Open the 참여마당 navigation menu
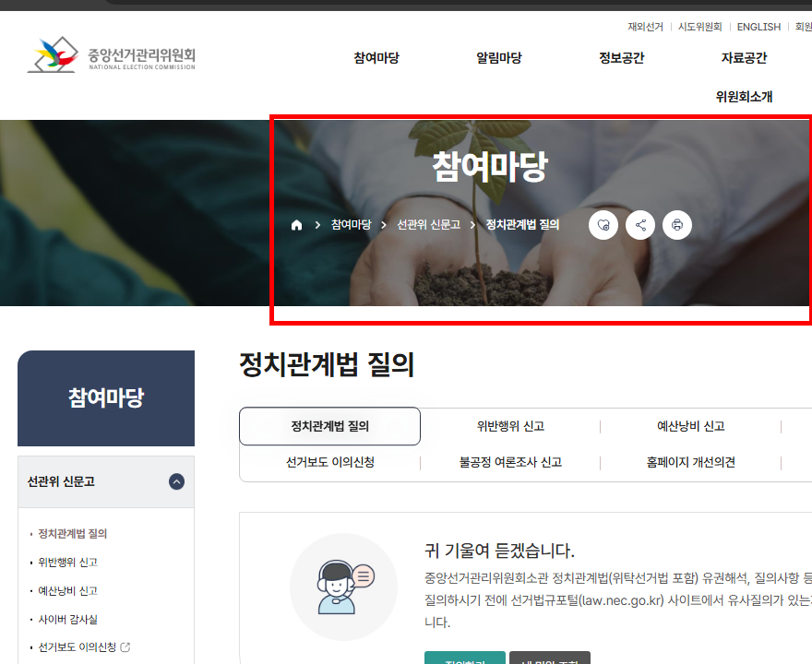Screen dimensions: 812x664 375,57
